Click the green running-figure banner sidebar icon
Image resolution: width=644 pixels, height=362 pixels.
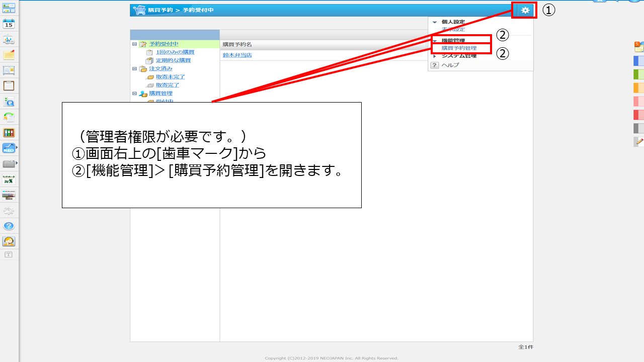(x=9, y=179)
